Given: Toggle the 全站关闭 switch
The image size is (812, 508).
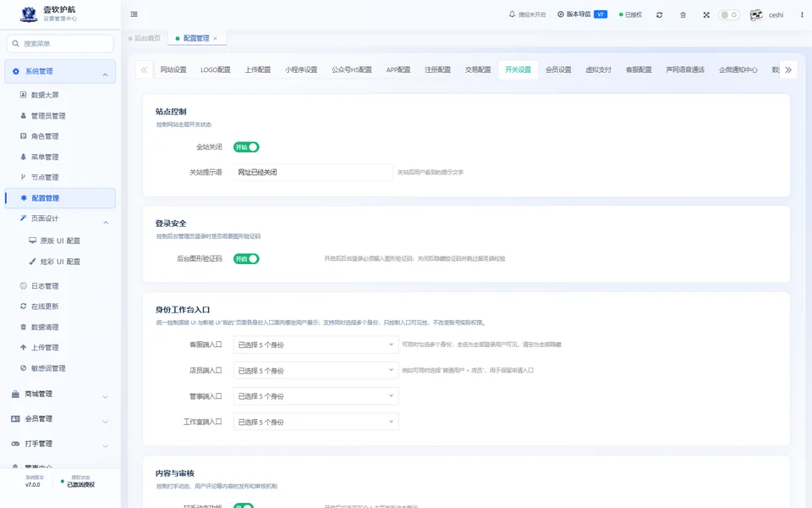Looking at the screenshot, I should tap(246, 147).
